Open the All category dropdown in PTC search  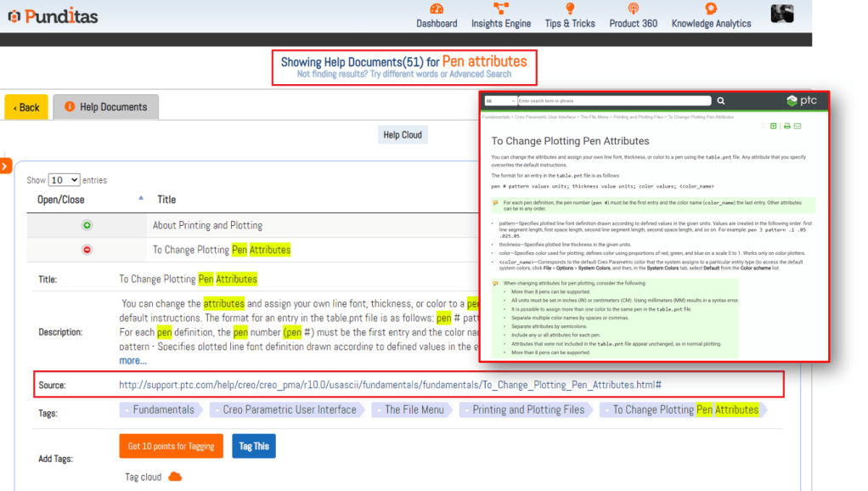[x=499, y=100]
